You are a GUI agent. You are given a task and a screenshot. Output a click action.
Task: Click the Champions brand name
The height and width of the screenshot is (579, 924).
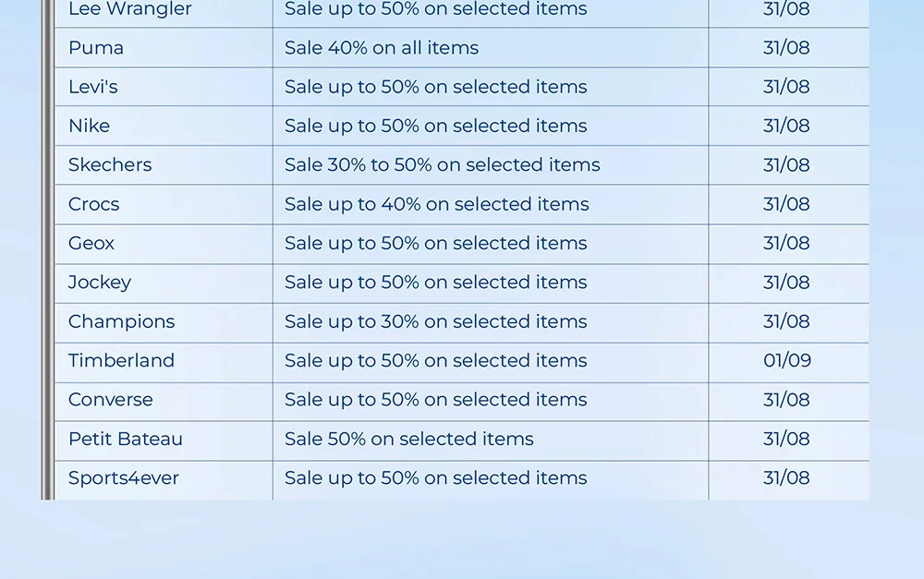click(x=121, y=321)
